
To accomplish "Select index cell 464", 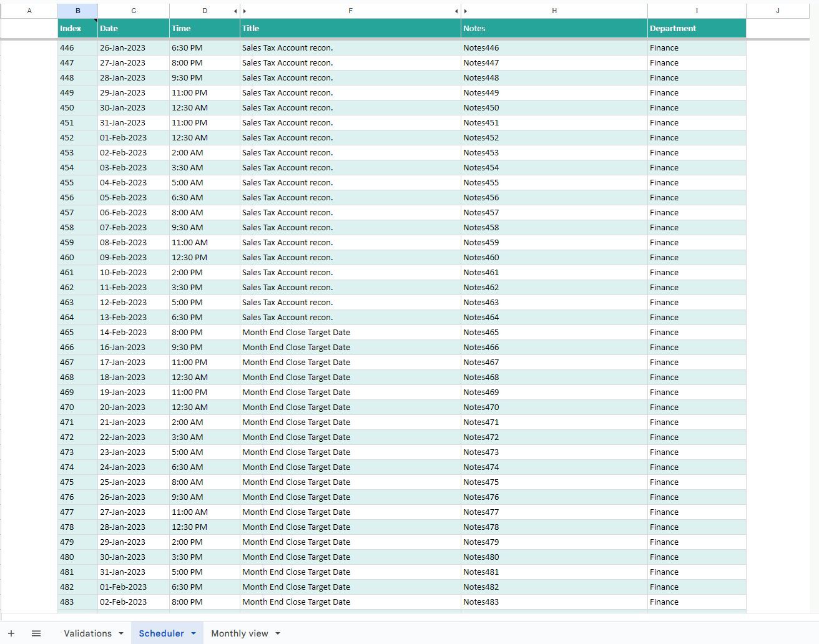I will click(x=77, y=318).
